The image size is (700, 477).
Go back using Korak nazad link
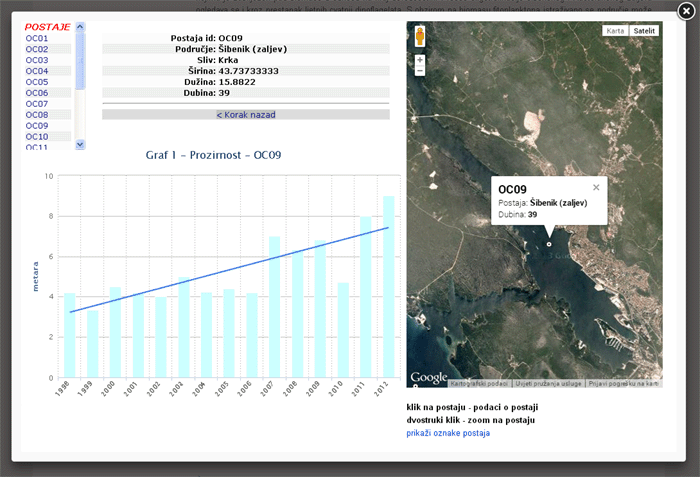(x=246, y=115)
